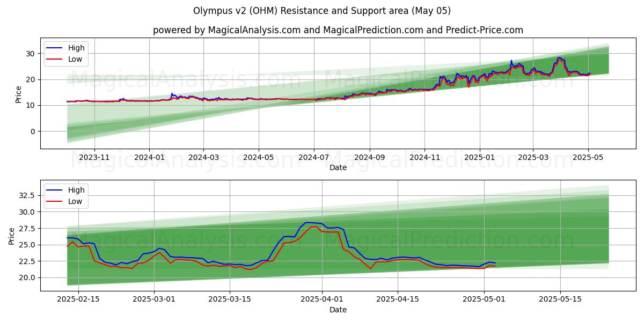Click the '2025-05-01' date tick label
This screenshot has height=322, width=644.
[x=484, y=299]
